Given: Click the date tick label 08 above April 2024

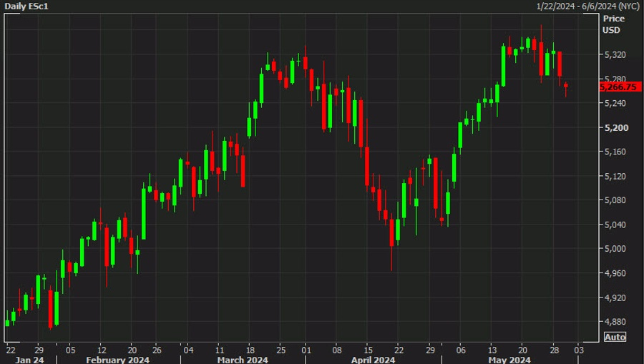Looking at the screenshot, I should pyautogui.click(x=337, y=350).
